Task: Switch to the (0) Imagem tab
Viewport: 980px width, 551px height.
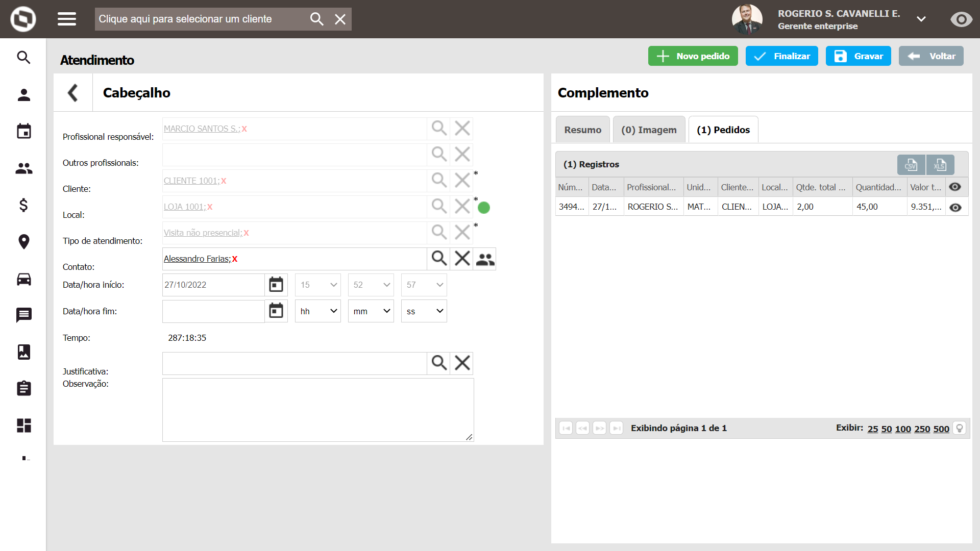Action: click(x=649, y=130)
